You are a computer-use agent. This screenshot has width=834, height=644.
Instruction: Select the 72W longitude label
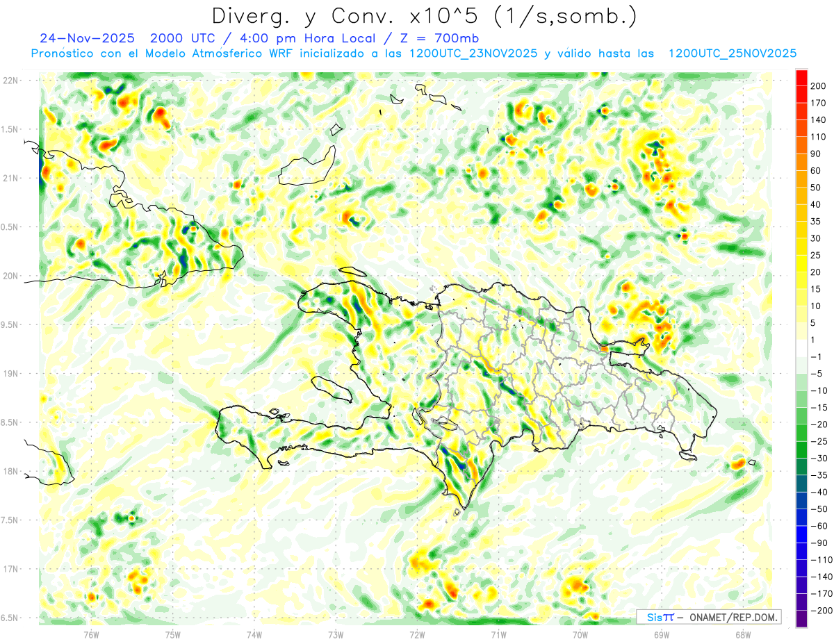(x=417, y=634)
